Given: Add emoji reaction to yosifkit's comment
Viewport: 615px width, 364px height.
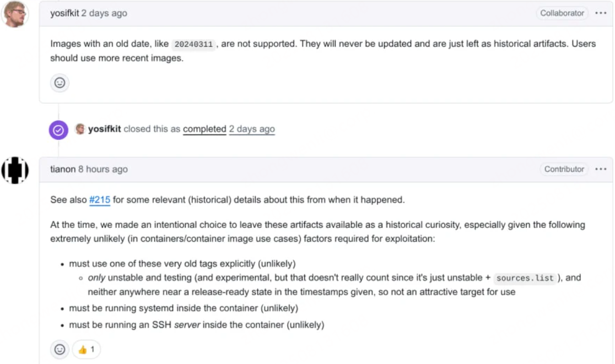Looking at the screenshot, I should 60,83.
